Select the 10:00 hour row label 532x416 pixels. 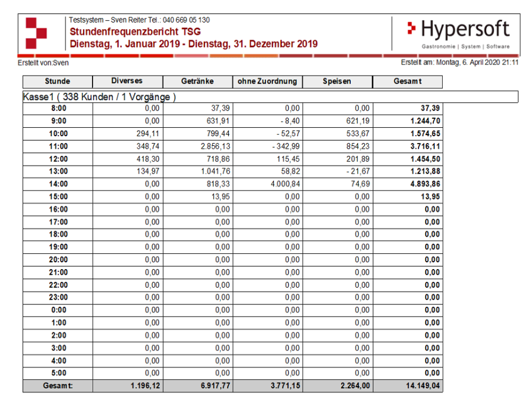[x=58, y=133]
